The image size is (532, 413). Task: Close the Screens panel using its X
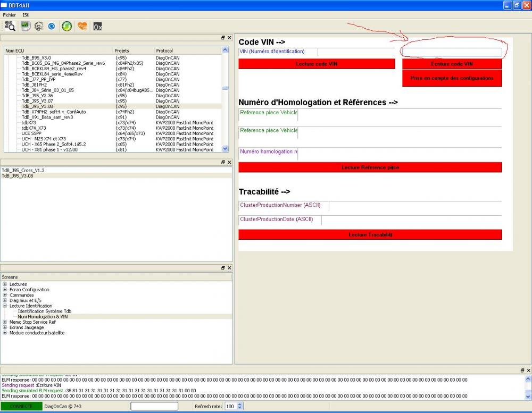229,268
